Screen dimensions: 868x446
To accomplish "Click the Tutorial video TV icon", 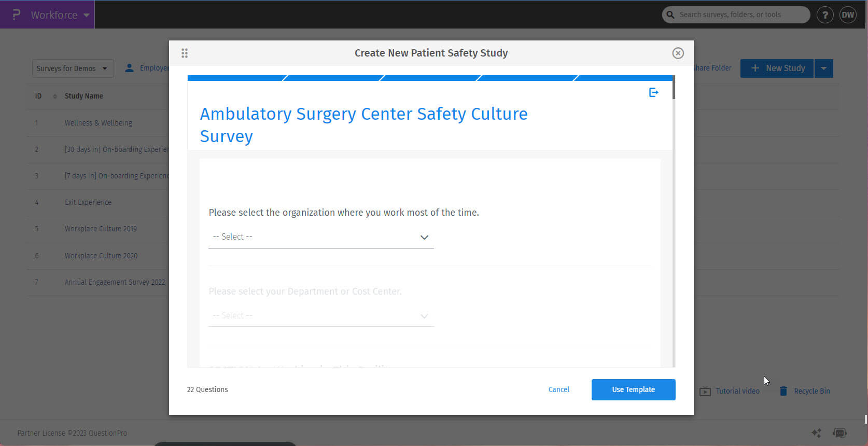I will coord(705,391).
